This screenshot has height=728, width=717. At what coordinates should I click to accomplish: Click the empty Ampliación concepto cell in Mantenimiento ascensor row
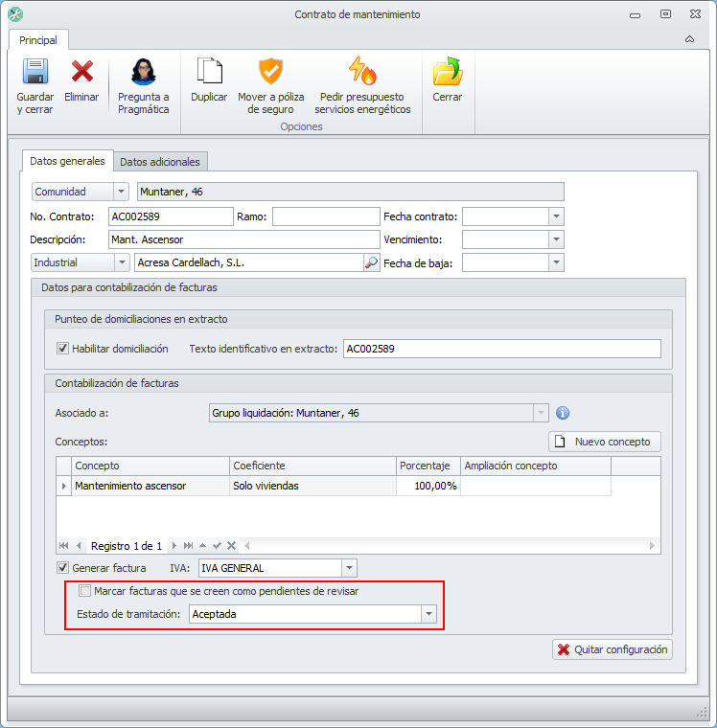tap(536, 486)
